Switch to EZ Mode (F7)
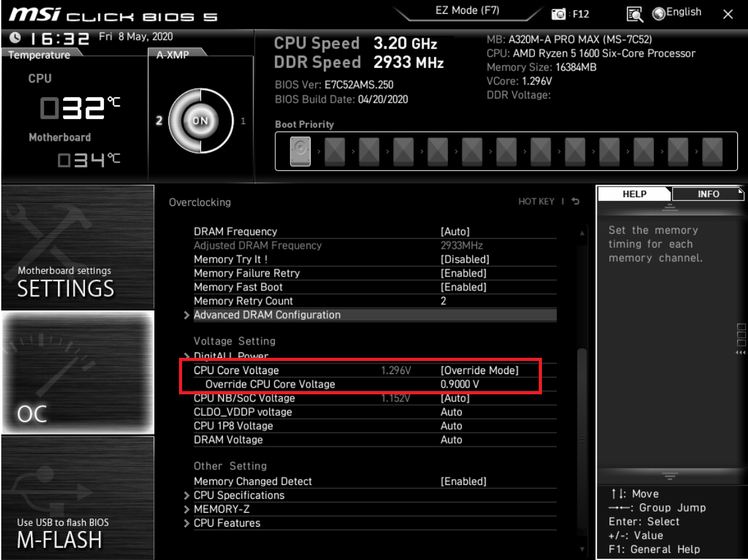Image resolution: width=748 pixels, height=560 pixels. coord(467,11)
